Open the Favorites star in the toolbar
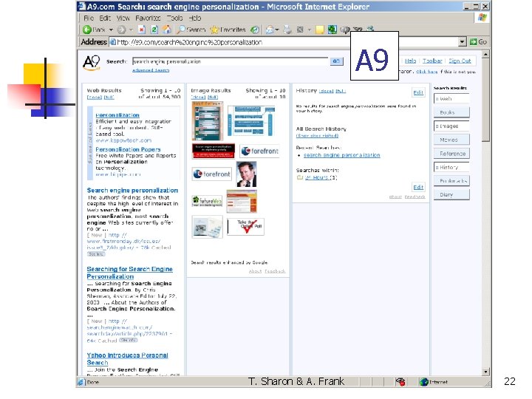Image resolution: width=532 pixels, height=399 pixels. (214, 30)
